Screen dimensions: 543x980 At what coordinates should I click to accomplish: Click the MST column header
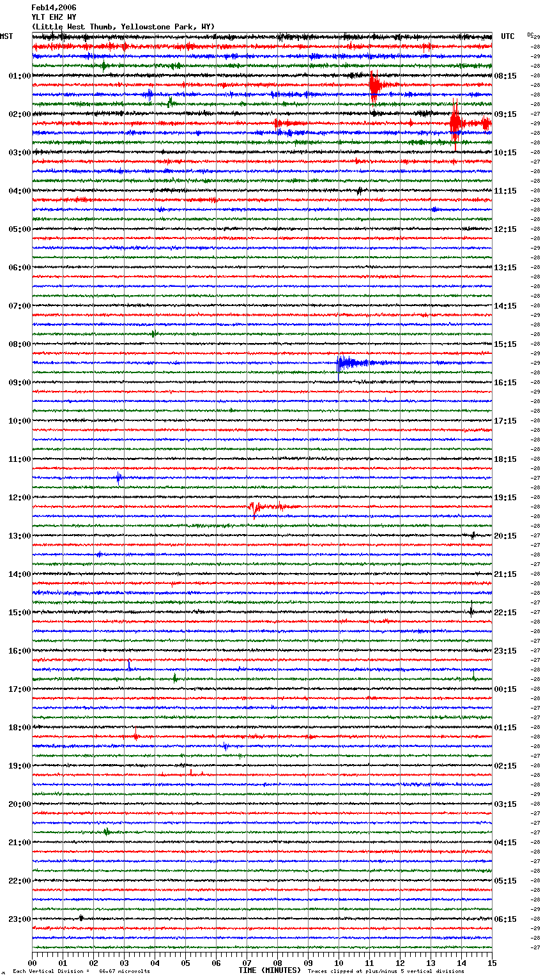coord(6,36)
